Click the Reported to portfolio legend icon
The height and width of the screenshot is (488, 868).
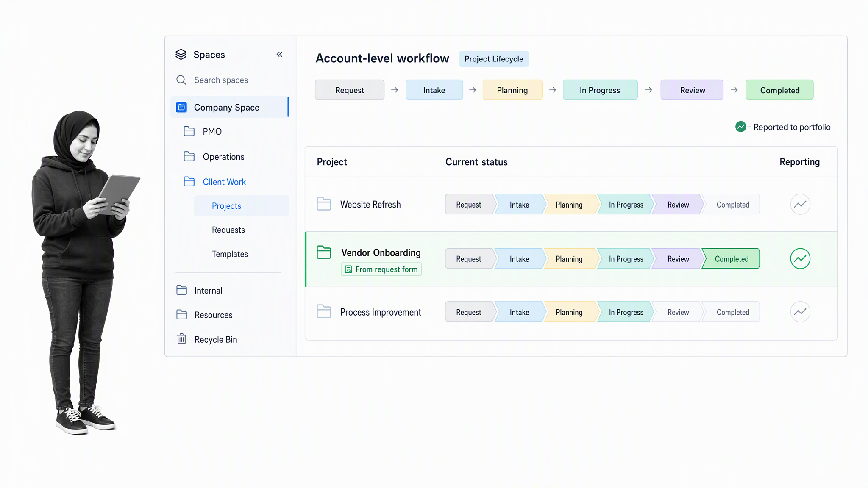click(740, 127)
